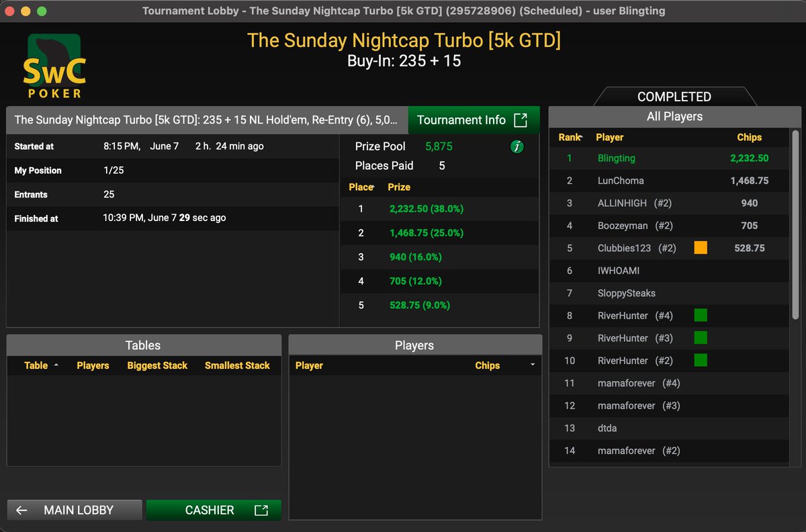The image size is (806, 532).
Task: Sort prizes by Place column
Action: pyautogui.click(x=361, y=187)
